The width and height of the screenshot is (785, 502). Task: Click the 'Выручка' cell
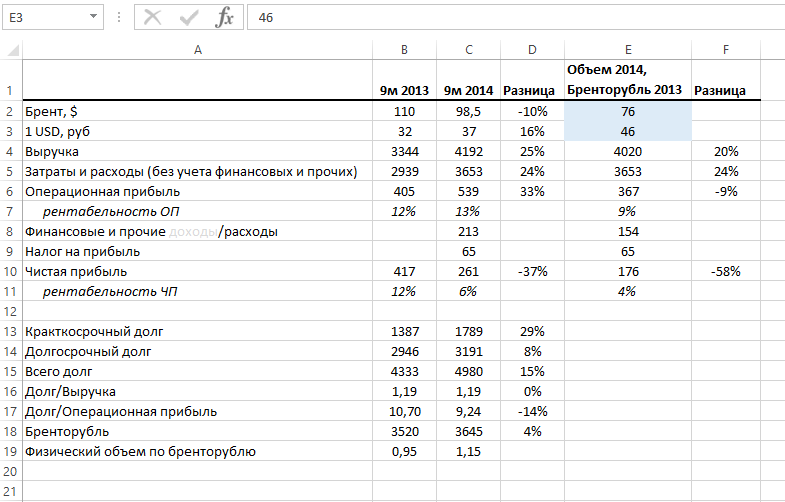198,151
